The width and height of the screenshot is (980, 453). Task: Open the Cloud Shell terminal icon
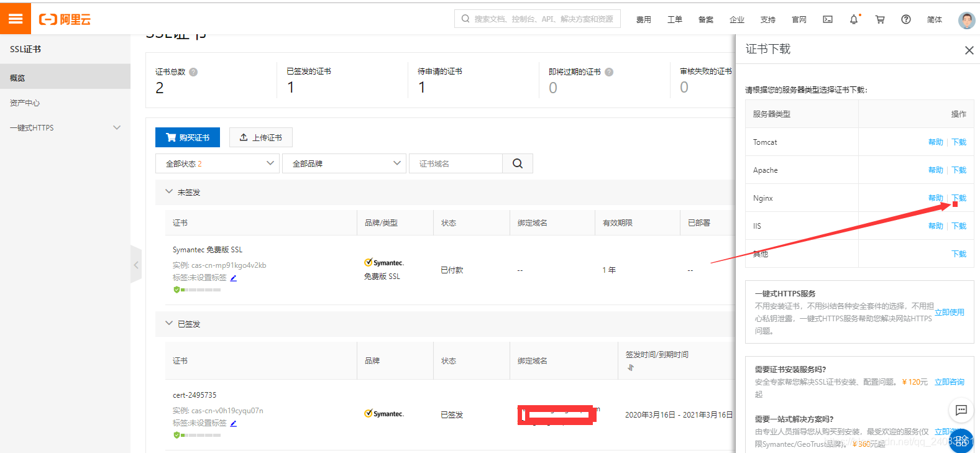828,19
